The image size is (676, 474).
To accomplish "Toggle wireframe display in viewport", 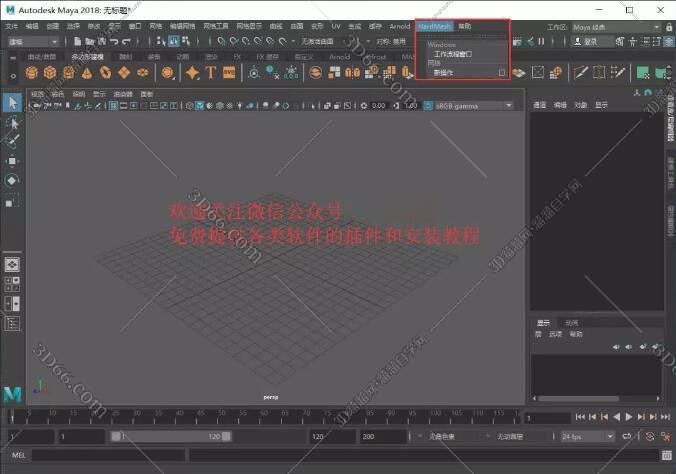I will 189,106.
